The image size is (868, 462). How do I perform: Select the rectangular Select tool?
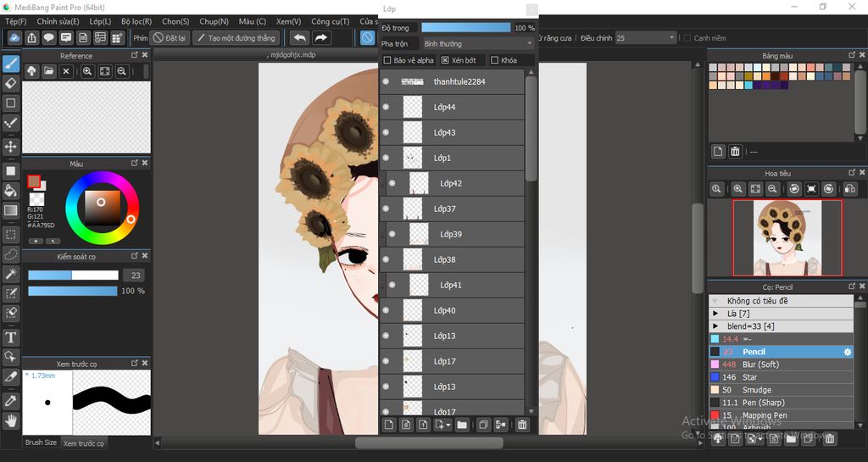pos(10,235)
